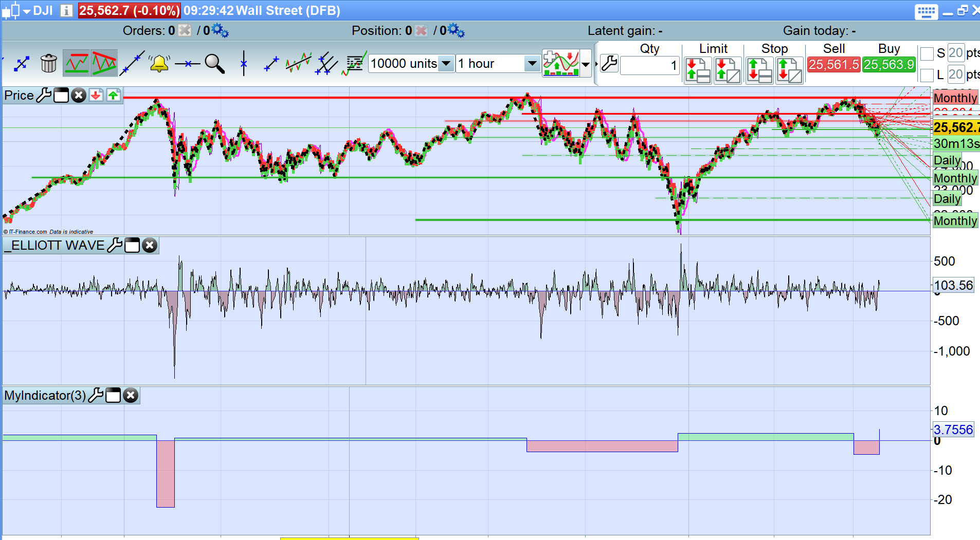The image size is (980, 540).
Task: Open the alert bell tool
Action: coord(159,64)
